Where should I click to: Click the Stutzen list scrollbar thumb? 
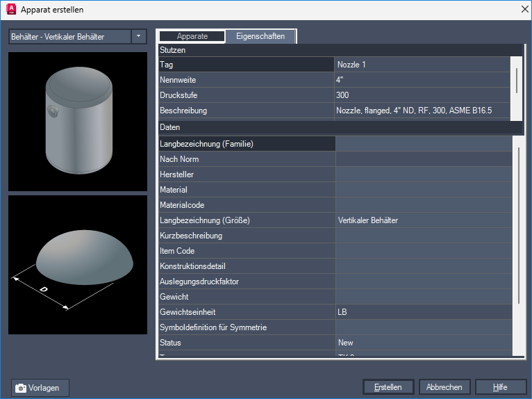point(517,80)
